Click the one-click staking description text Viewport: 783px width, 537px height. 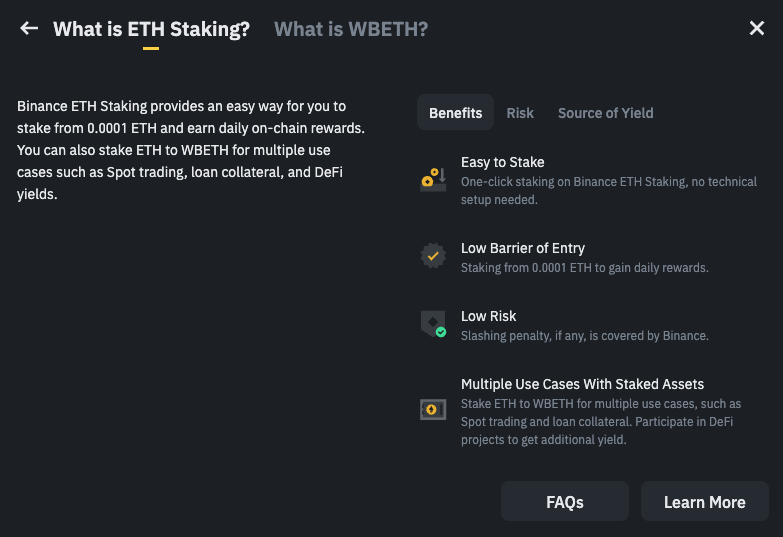(x=608, y=190)
